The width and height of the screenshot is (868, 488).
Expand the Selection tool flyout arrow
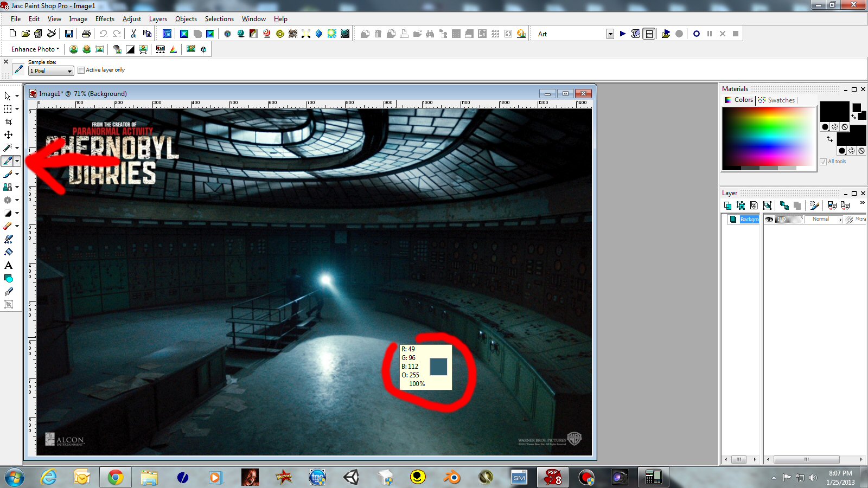click(17, 109)
